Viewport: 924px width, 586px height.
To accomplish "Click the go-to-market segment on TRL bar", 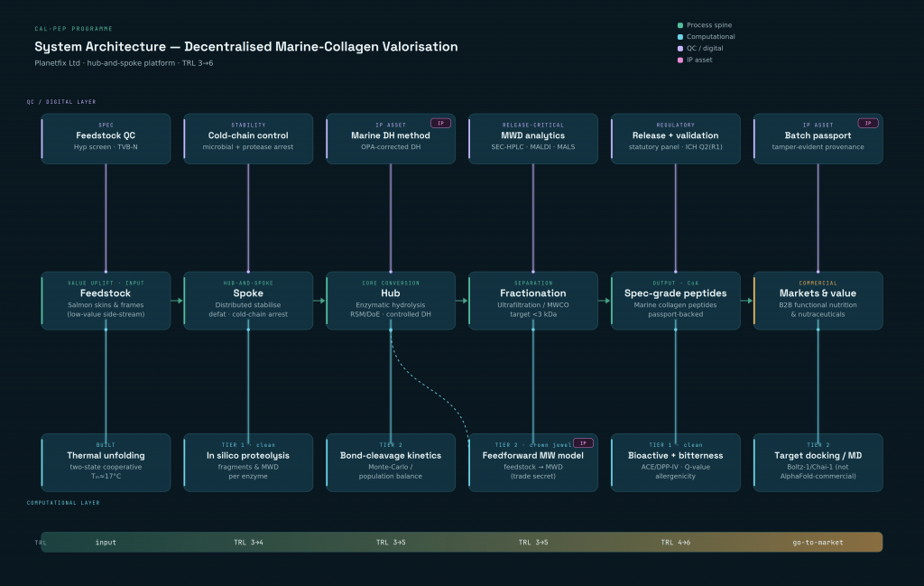I will click(818, 543).
